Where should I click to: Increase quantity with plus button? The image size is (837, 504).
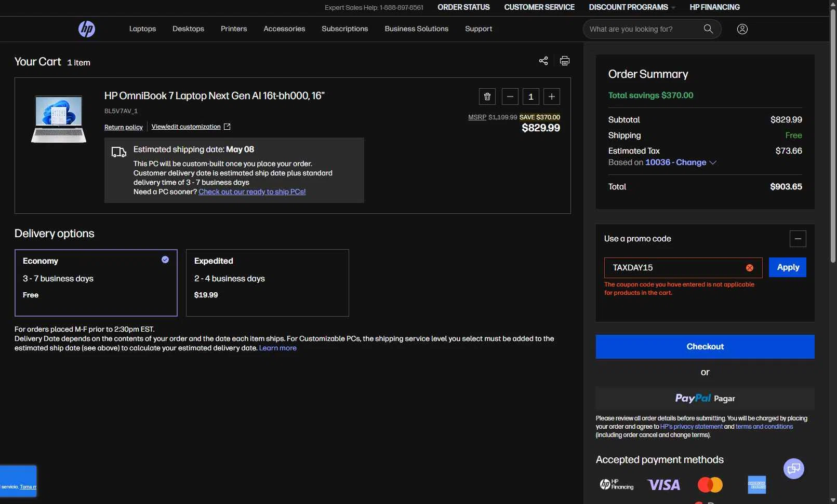coord(552,97)
